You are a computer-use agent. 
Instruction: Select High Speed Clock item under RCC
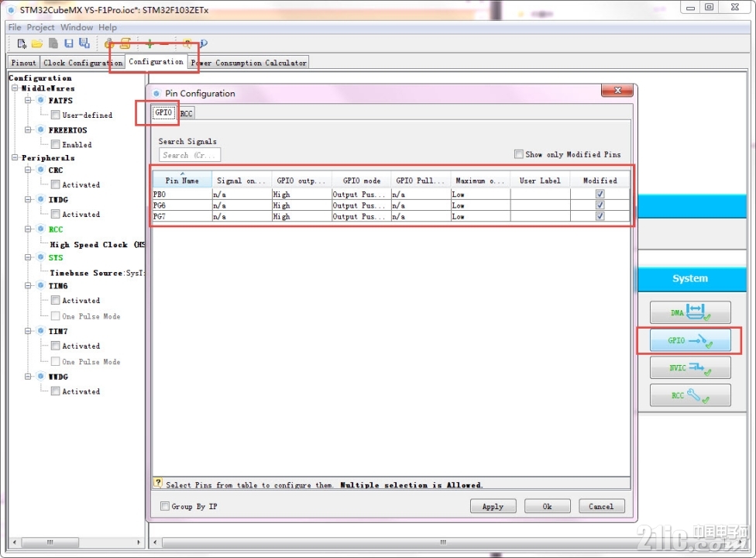[x=98, y=245]
